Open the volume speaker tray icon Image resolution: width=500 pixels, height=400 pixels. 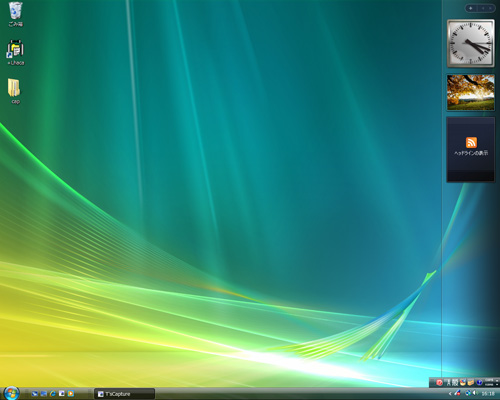[475, 393]
